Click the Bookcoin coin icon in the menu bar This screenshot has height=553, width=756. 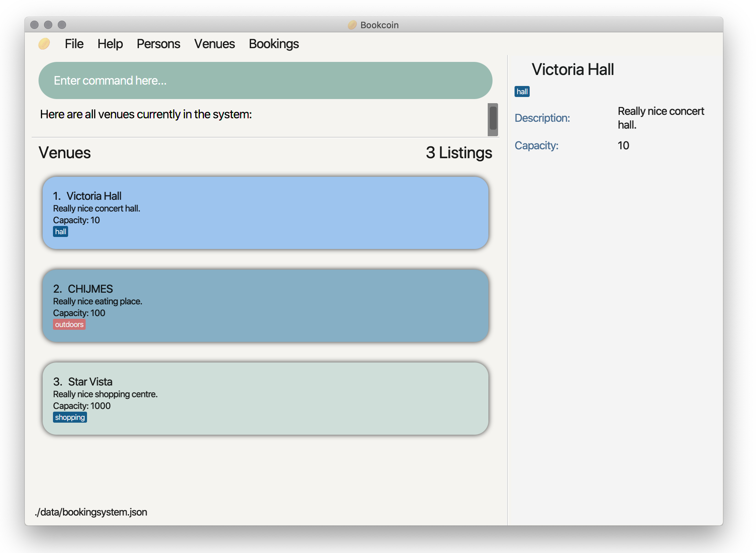point(44,44)
